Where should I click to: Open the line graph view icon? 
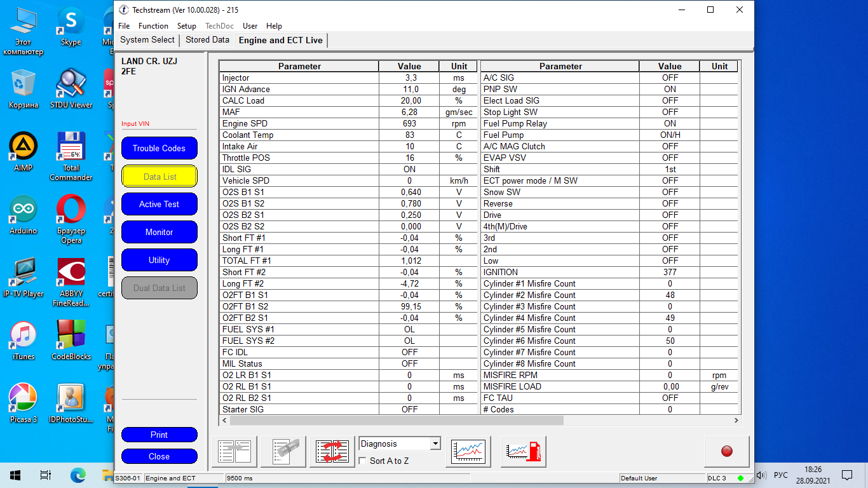(x=468, y=451)
